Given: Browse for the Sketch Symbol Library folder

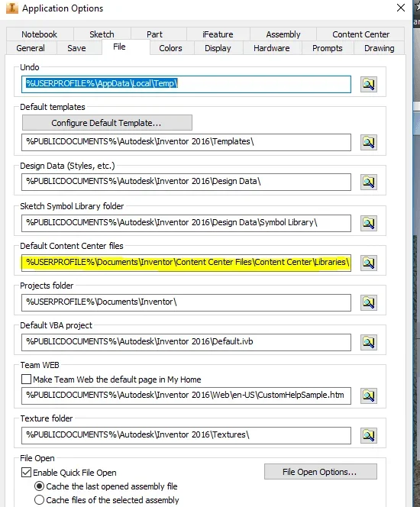Looking at the screenshot, I should [x=369, y=223].
